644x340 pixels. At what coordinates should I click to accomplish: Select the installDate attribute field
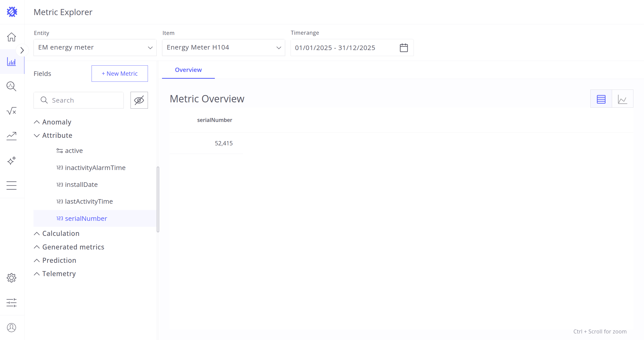(81, 185)
